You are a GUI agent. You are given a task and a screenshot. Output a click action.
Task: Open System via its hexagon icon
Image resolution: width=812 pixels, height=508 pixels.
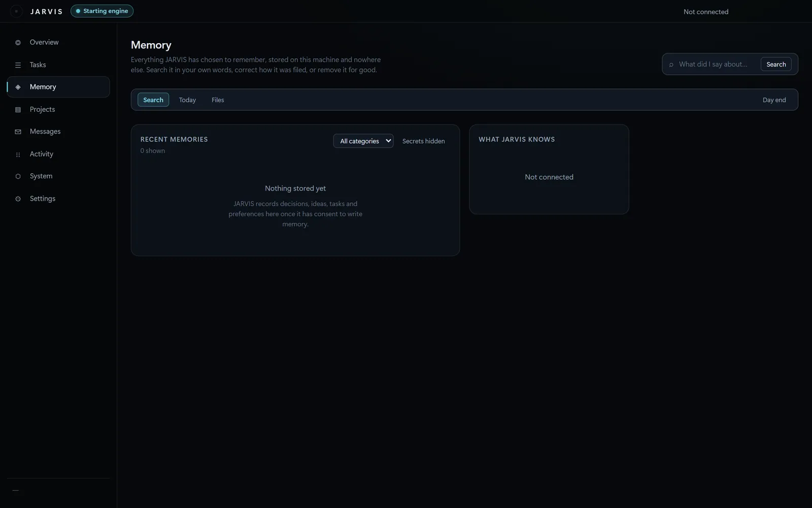coord(18,176)
